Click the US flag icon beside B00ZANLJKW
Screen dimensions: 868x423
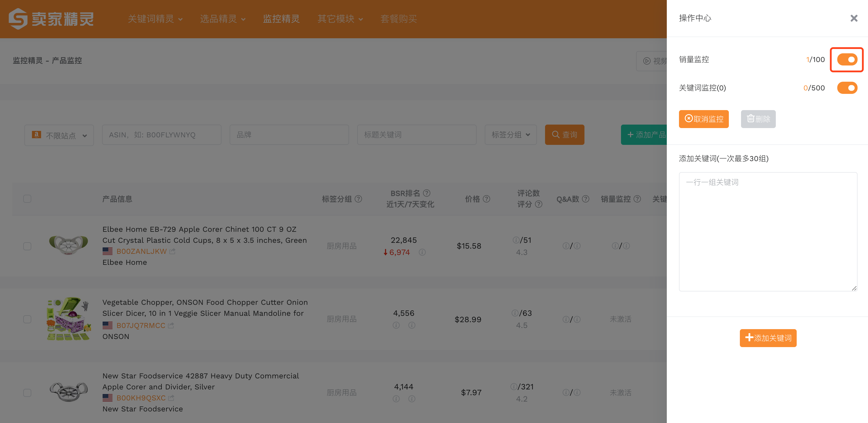(x=108, y=251)
